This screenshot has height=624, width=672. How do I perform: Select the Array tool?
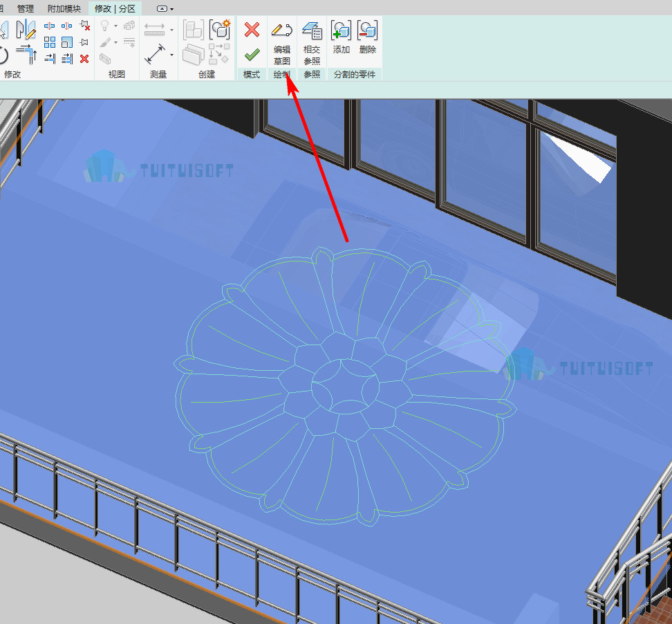(x=50, y=42)
